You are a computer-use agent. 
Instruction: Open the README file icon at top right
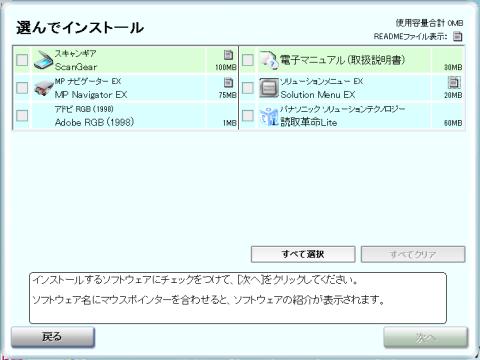point(458,36)
